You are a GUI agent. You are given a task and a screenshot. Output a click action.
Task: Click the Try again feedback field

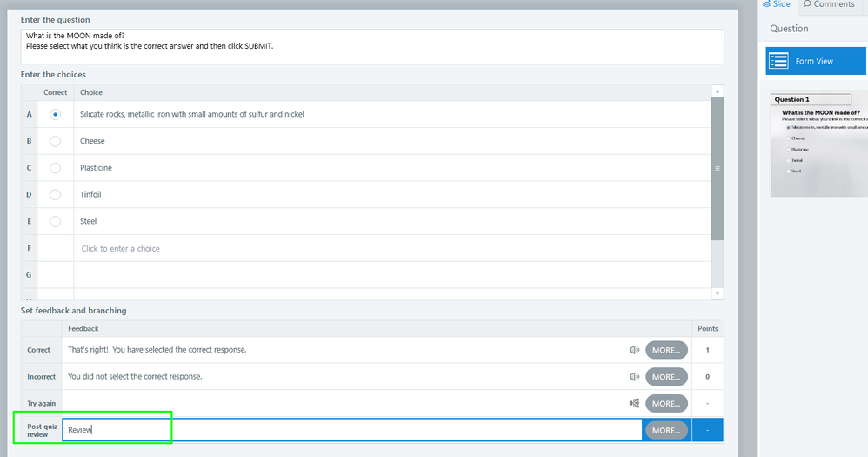(x=344, y=403)
